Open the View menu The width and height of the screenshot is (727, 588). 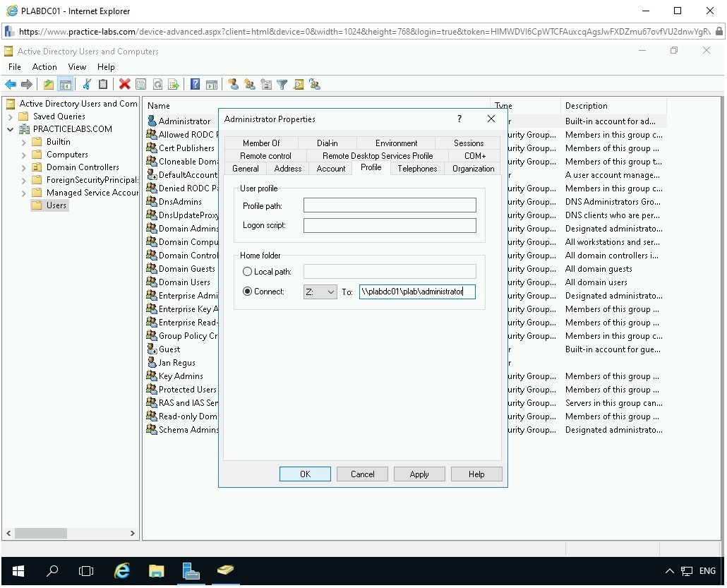click(77, 67)
